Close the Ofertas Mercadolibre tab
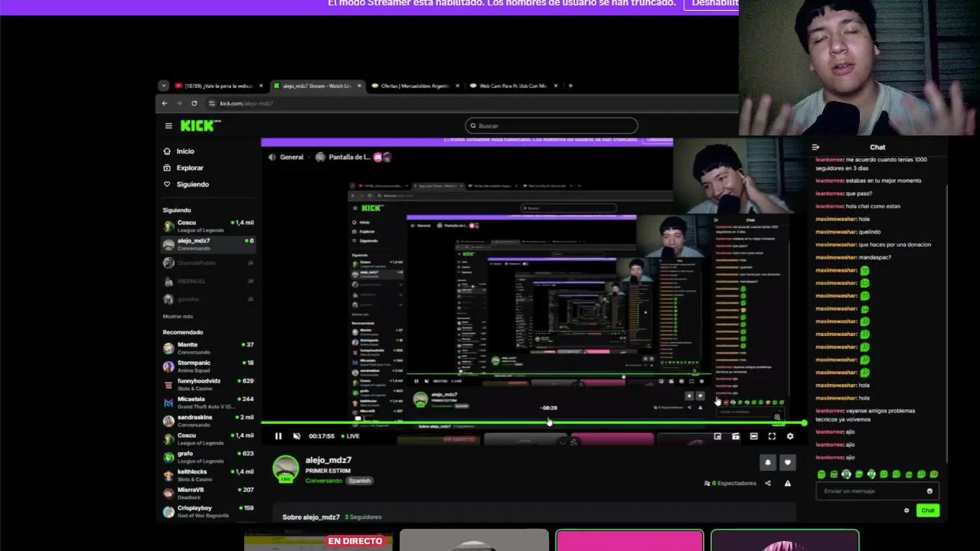 coord(457,86)
